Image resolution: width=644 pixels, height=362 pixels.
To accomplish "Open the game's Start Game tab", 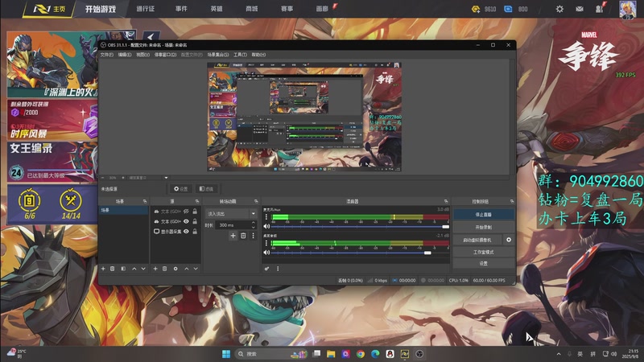I will 100,9.
